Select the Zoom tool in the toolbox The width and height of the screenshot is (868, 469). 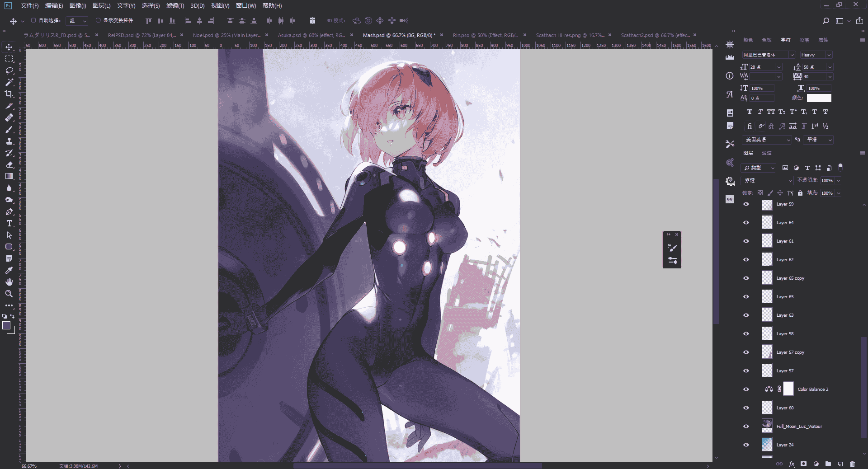(x=9, y=294)
